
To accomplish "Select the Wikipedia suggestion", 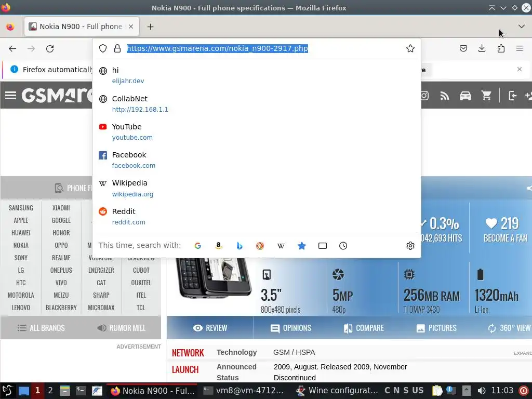I will 257,188.
